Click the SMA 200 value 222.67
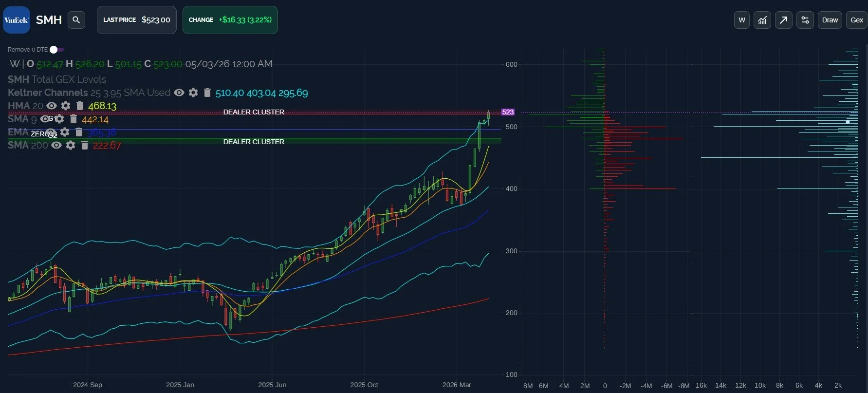Image resolution: width=868 pixels, height=393 pixels. [107, 145]
